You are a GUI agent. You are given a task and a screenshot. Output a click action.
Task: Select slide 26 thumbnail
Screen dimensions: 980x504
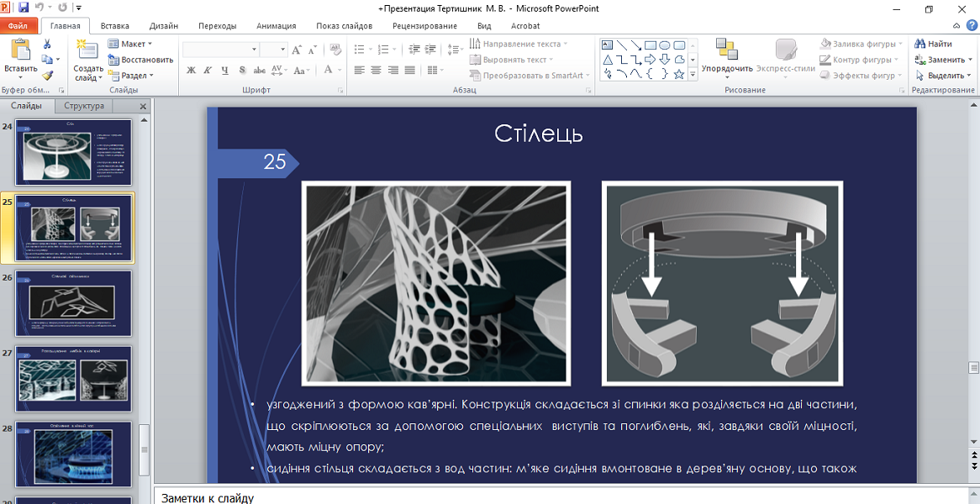pyautogui.click(x=73, y=303)
